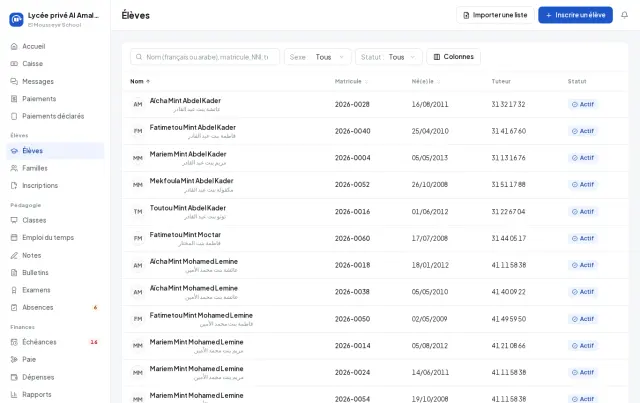Open the Sexe filter dropdown
This screenshot has width=640, height=403.
click(x=318, y=57)
